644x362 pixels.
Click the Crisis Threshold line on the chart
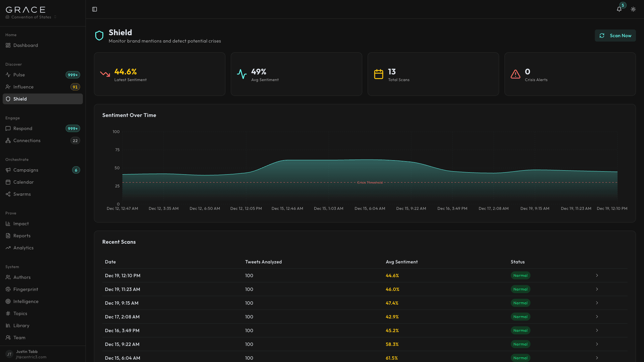tap(370, 183)
